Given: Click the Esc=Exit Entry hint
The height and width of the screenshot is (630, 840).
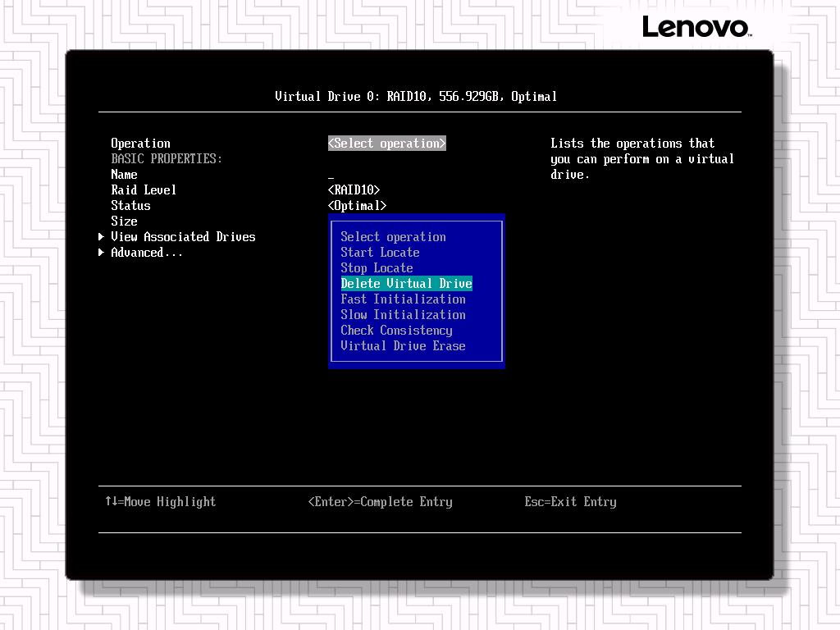Looking at the screenshot, I should 570,502.
